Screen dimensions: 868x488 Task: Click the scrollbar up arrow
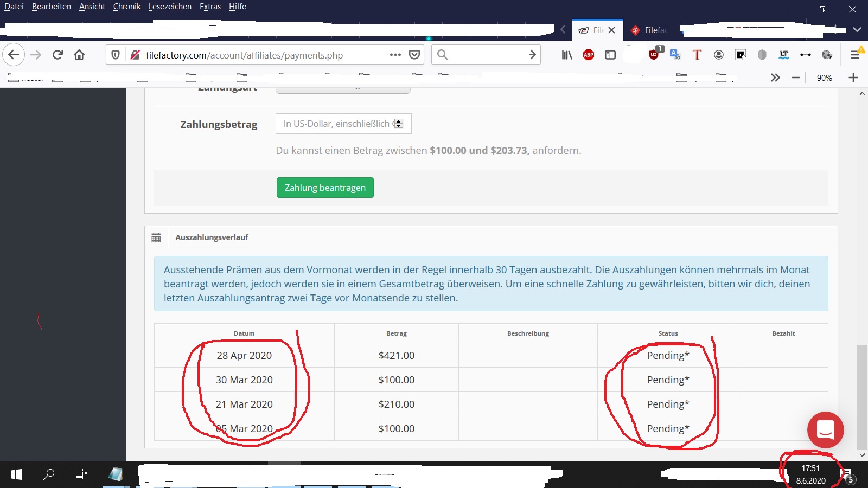pyautogui.click(x=862, y=93)
